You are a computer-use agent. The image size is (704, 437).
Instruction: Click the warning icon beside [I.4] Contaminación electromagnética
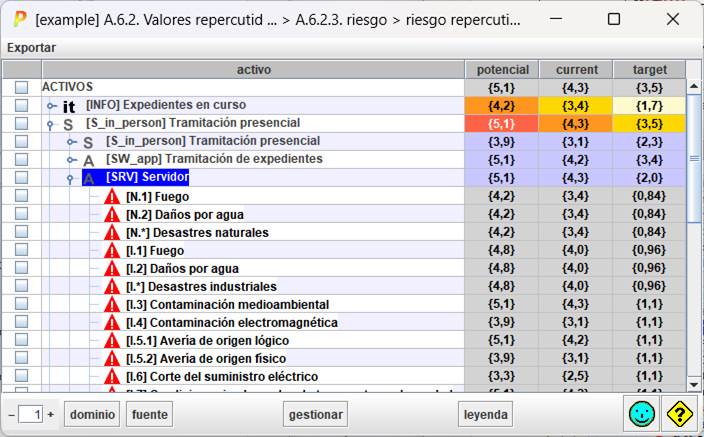click(112, 322)
